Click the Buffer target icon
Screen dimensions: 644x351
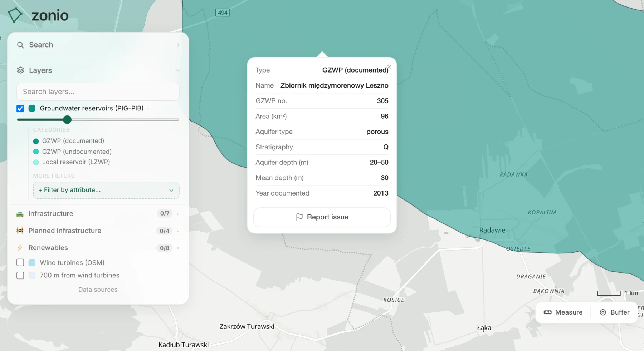tap(603, 312)
